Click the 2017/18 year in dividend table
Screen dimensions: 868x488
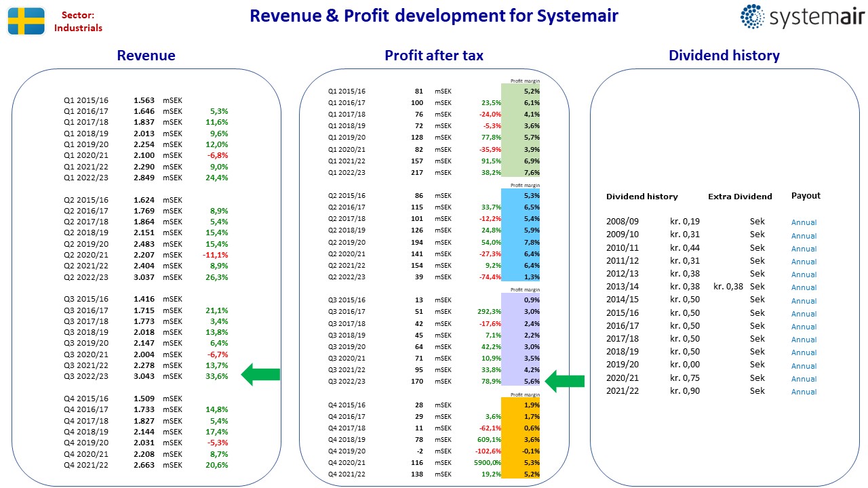point(623,339)
